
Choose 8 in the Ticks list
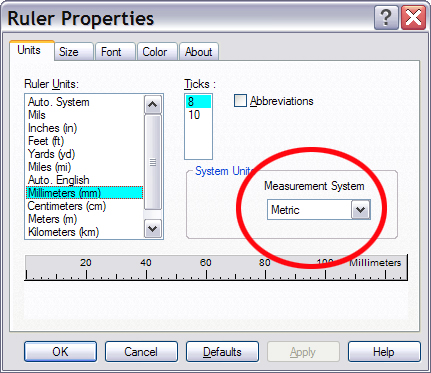click(198, 102)
